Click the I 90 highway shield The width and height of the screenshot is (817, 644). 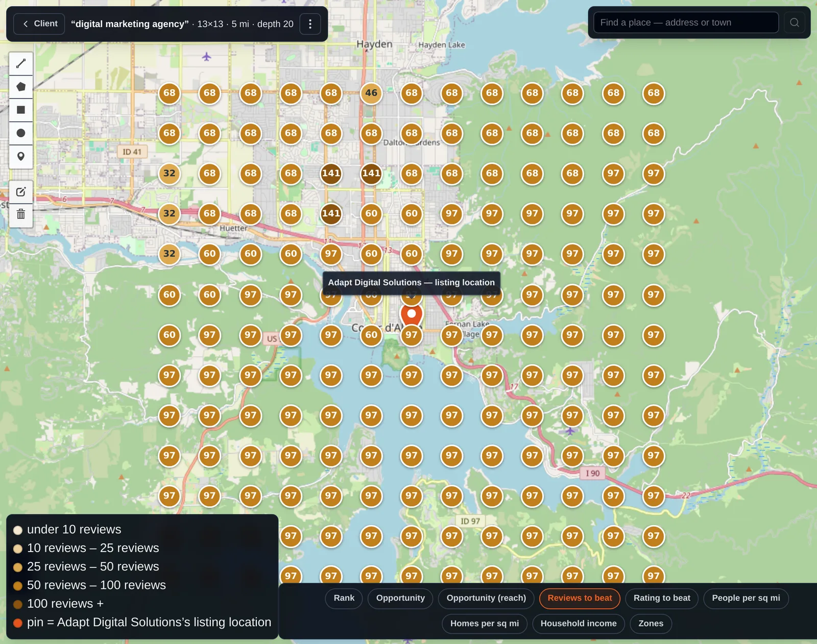click(x=592, y=473)
